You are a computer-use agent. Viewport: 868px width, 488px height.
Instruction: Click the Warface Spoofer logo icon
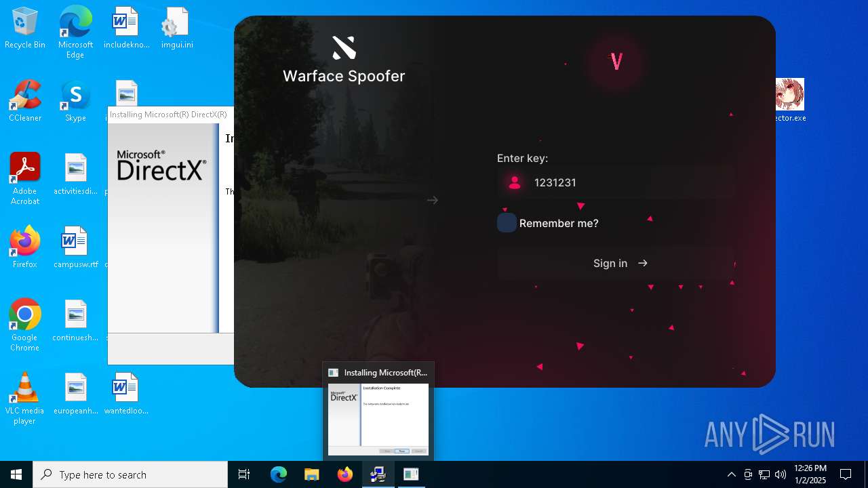pos(344,47)
